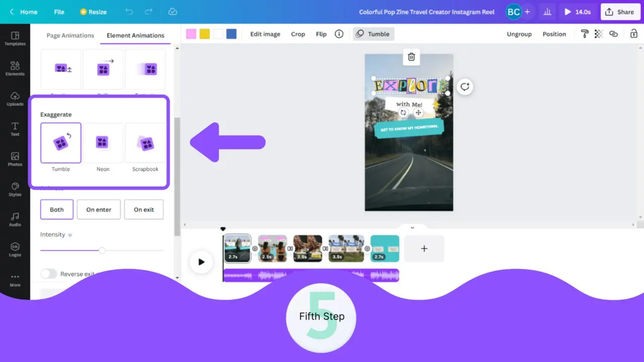Select the Tumble animation style
The height and width of the screenshot is (362, 644).
point(60,143)
